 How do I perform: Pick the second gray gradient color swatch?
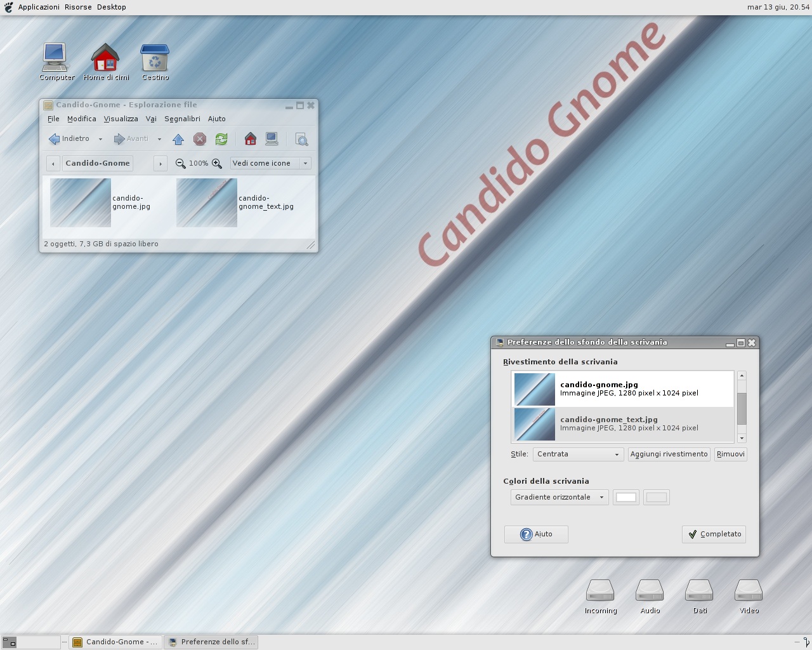click(657, 497)
